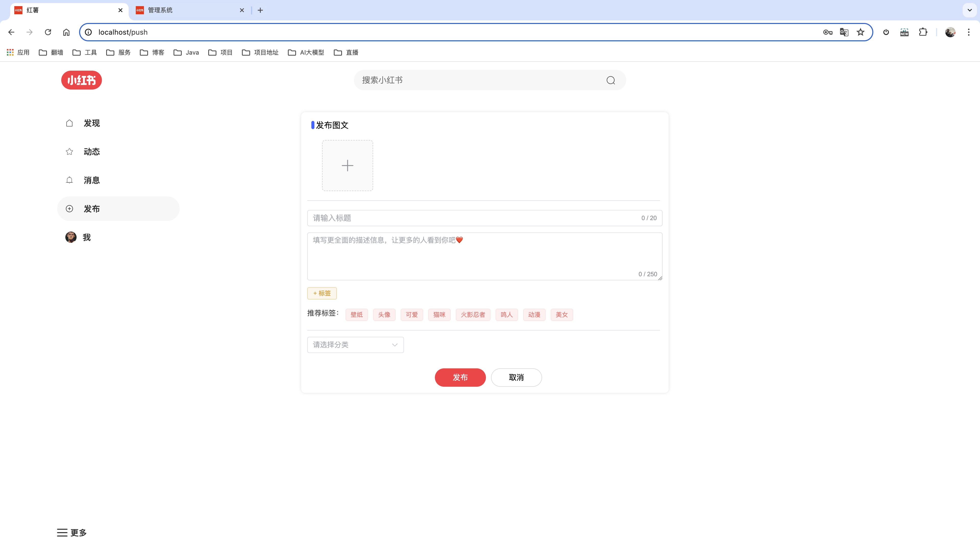The height and width of the screenshot is (551, 980).
Task: Select the recommended tag 壁纸
Action: pyautogui.click(x=357, y=315)
